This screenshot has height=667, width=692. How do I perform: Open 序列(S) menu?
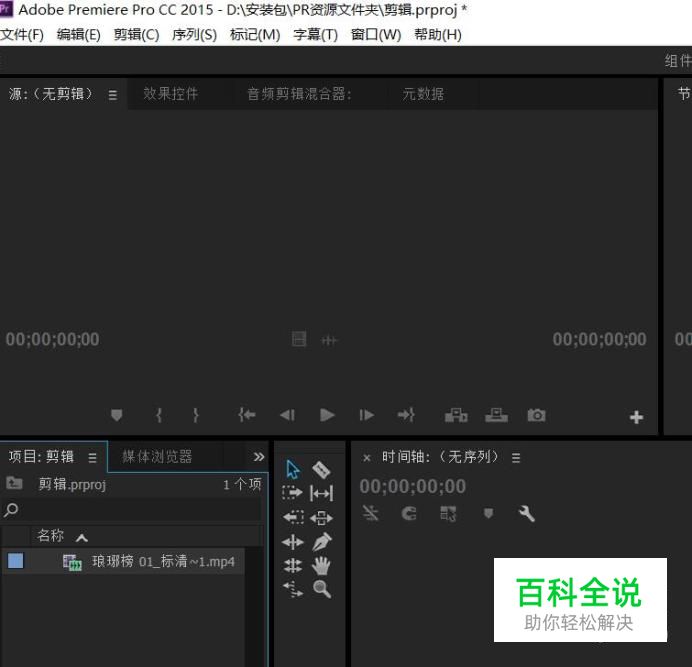point(195,34)
